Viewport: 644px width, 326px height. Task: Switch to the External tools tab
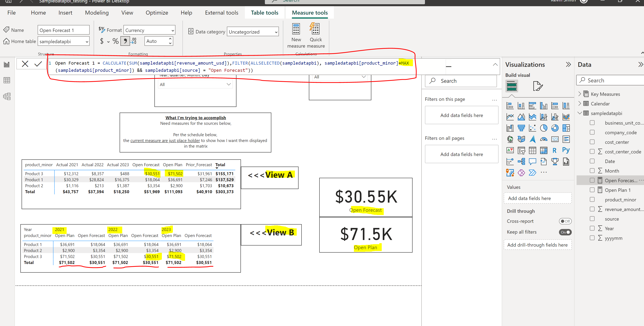[x=221, y=12]
